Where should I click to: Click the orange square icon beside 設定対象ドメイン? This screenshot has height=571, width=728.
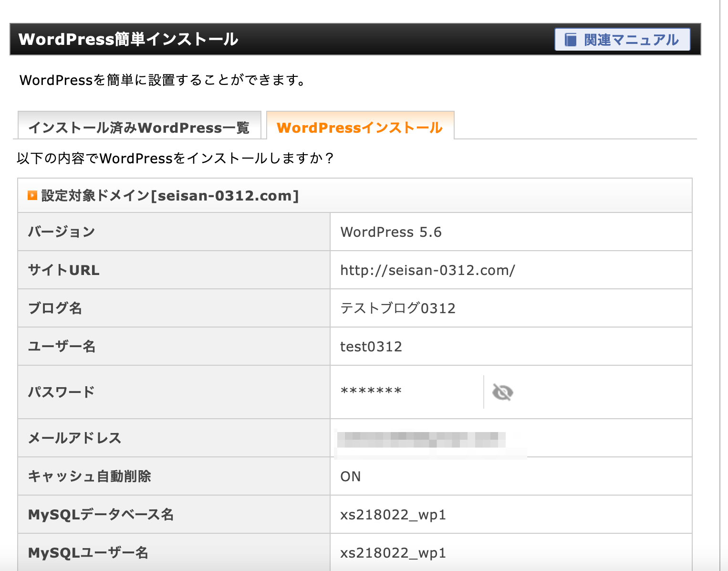32,195
